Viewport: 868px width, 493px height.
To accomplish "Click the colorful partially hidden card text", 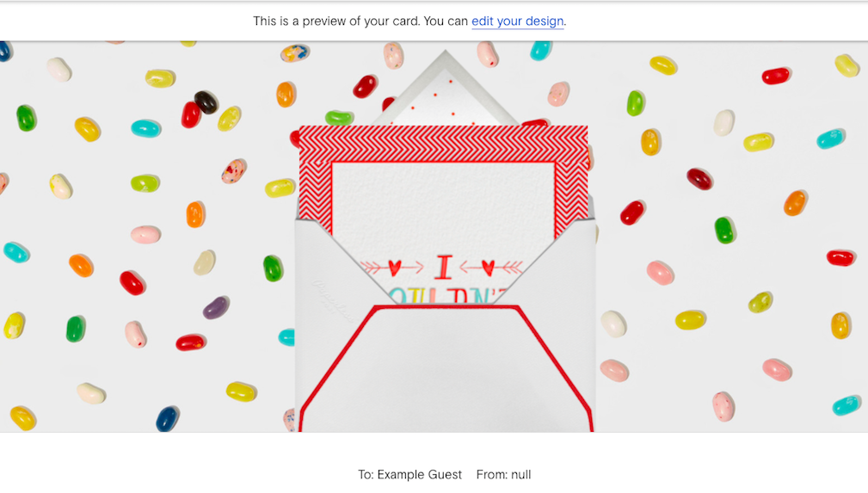I will tap(447, 296).
